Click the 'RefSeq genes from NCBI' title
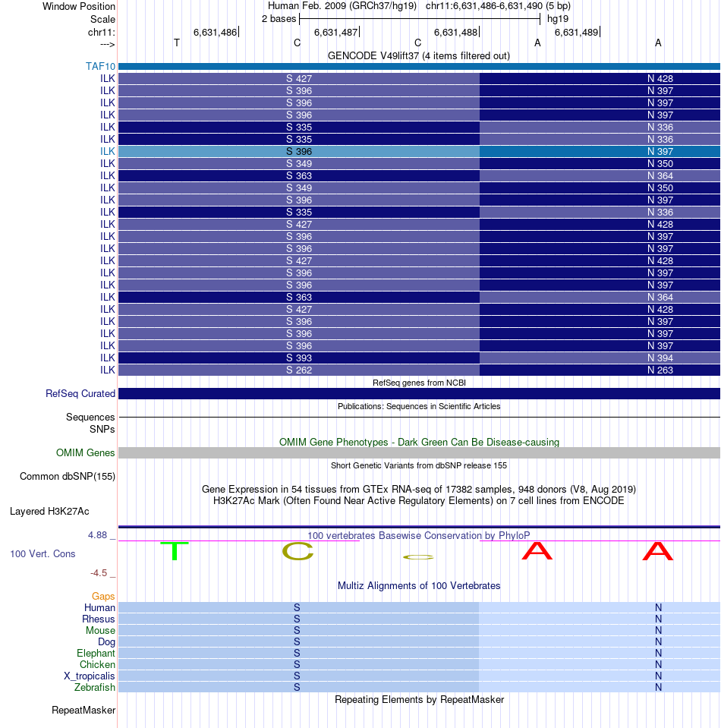721x728 pixels. 419,383
